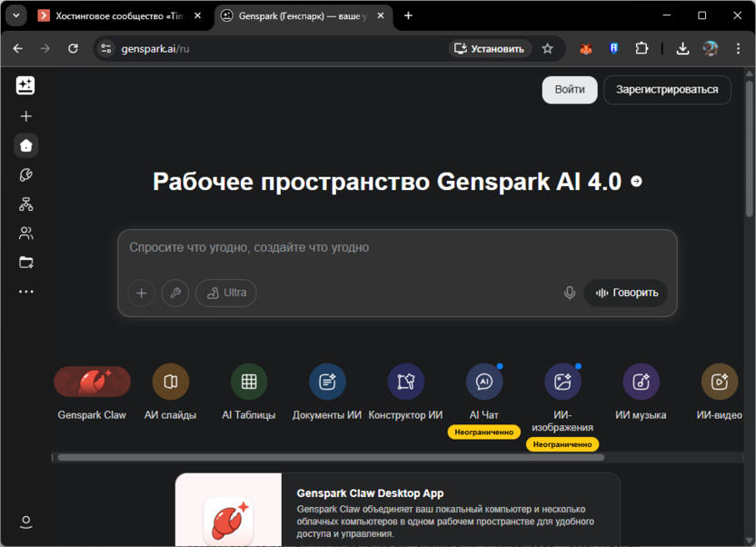Go forward in browser history

[x=45, y=49]
